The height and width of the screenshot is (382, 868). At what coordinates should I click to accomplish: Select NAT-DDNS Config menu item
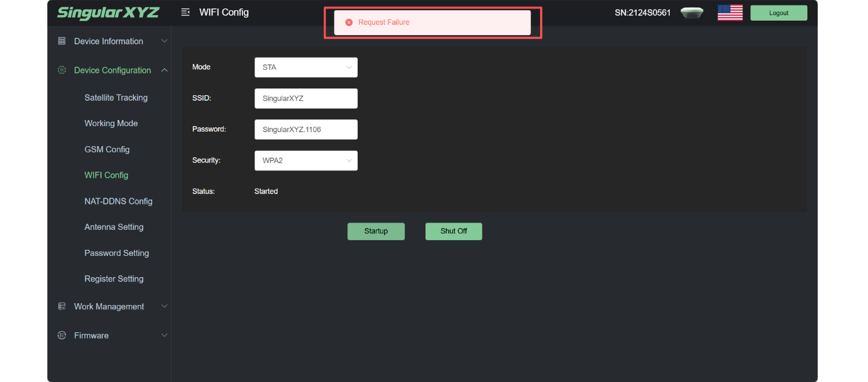click(118, 201)
